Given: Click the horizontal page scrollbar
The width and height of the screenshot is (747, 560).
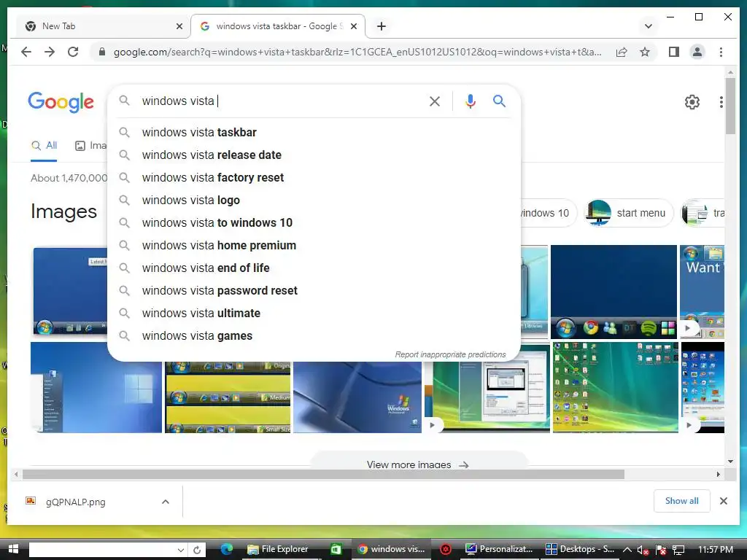Looking at the screenshot, I should (323, 474).
